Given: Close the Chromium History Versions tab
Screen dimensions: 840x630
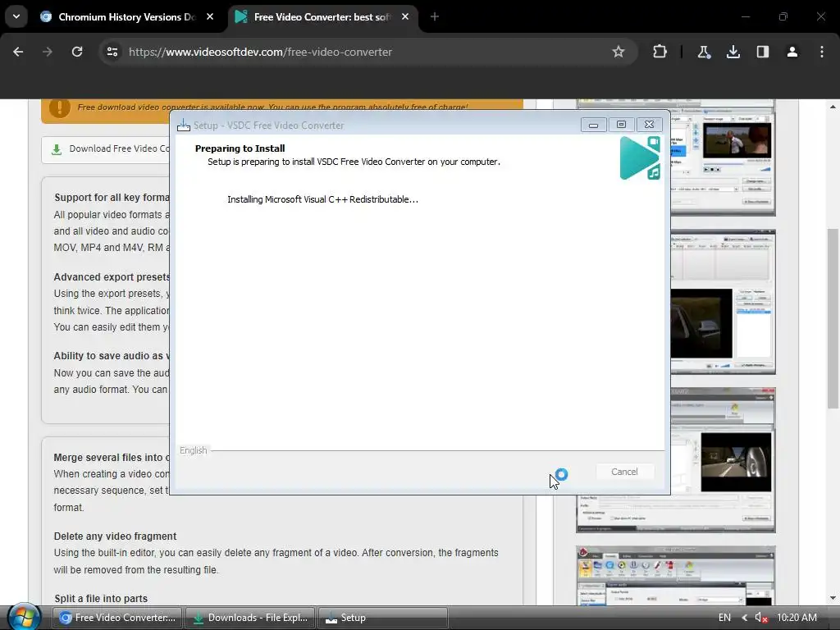Looking at the screenshot, I should (x=210, y=16).
